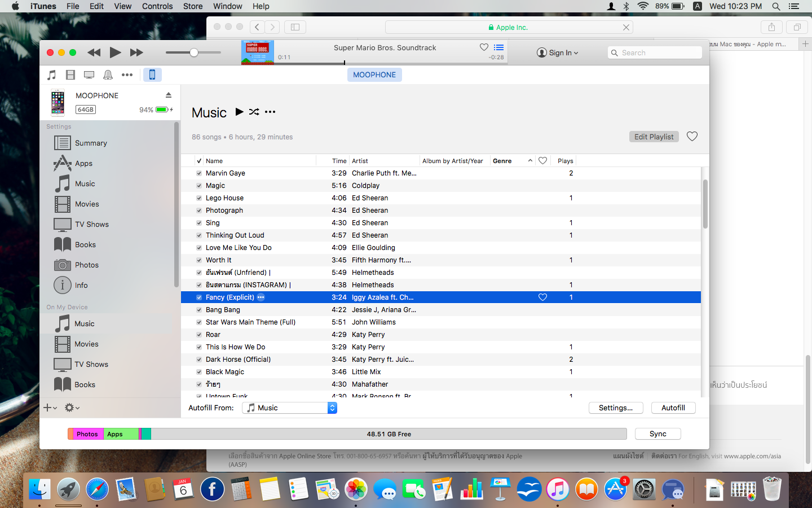Adjust the volume slider knob
This screenshot has height=508, width=812.
(194, 52)
